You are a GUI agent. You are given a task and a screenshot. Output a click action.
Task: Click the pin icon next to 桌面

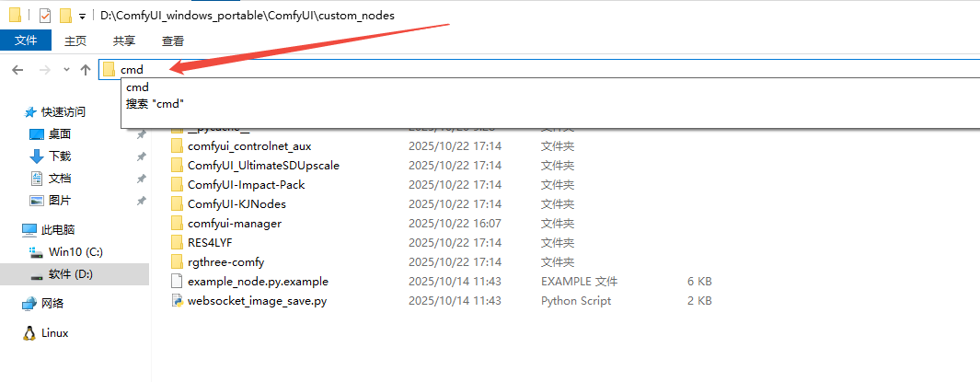(x=141, y=134)
